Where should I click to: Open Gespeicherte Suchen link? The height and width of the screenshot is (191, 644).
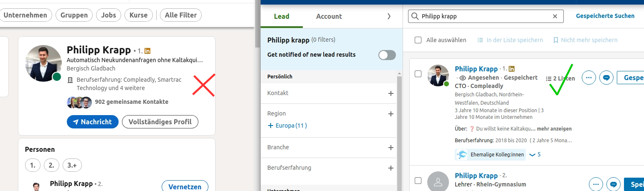click(605, 16)
